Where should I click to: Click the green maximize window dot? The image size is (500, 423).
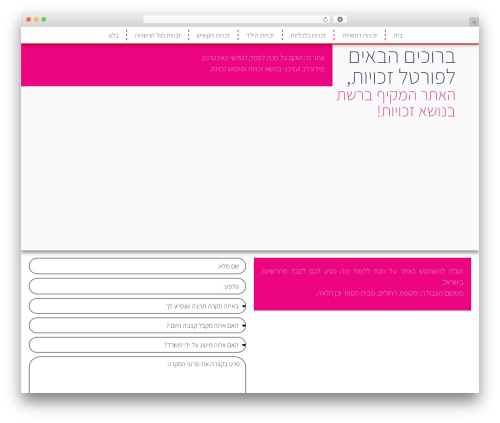click(44, 19)
